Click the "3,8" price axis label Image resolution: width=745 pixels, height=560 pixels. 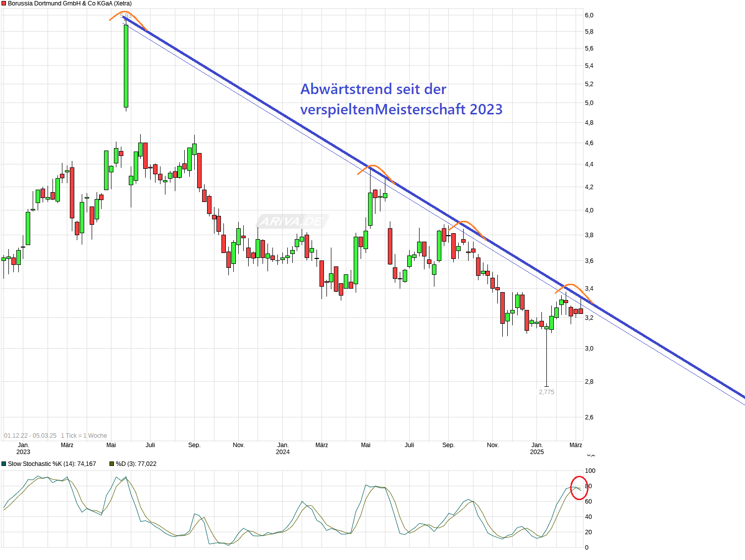[x=589, y=235]
